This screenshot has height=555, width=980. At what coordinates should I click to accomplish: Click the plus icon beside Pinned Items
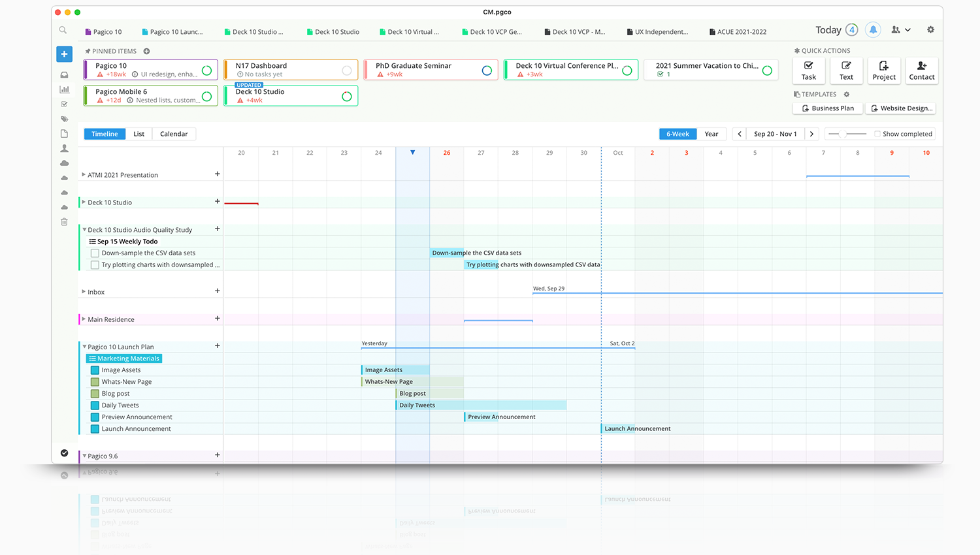(x=146, y=51)
